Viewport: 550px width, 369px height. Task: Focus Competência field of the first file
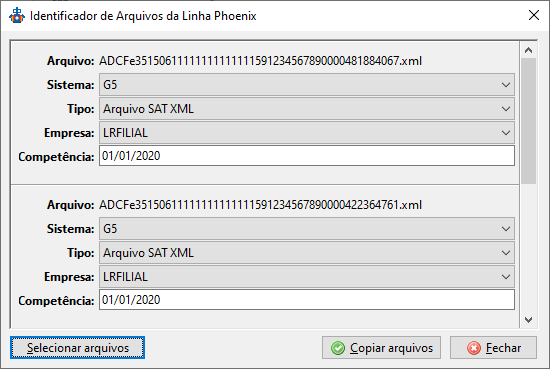tap(307, 156)
